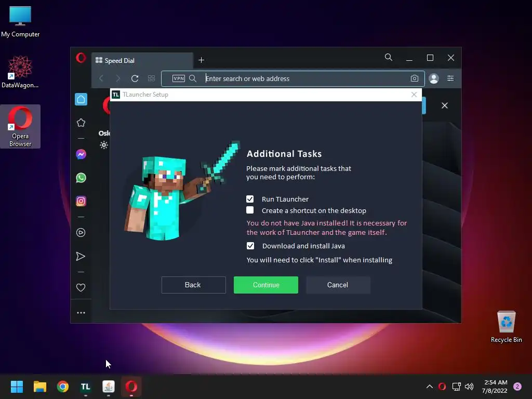
Task: Click the address bar search field
Action: pyautogui.click(x=292, y=79)
